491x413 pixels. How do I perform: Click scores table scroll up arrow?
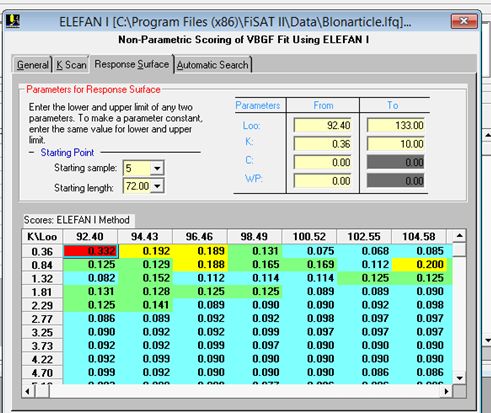click(x=460, y=236)
